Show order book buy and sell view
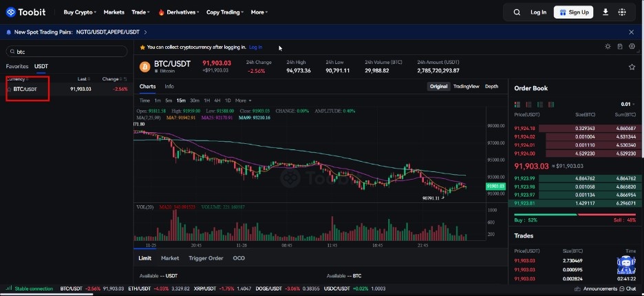 click(517, 105)
